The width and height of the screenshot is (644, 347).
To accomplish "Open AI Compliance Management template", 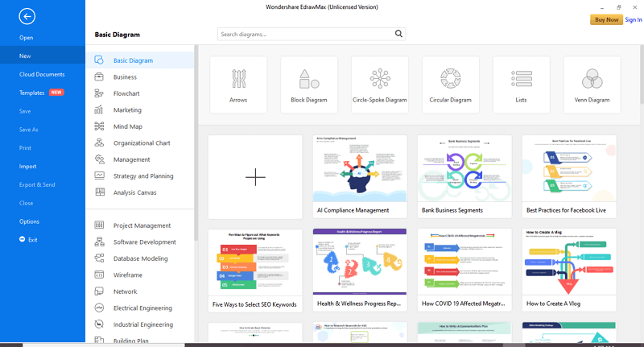I will [360, 176].
